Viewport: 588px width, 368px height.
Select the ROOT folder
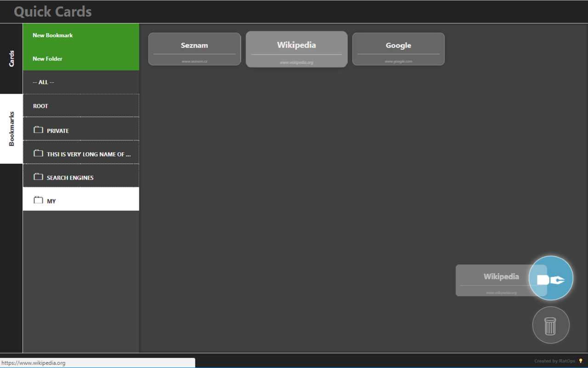81,106
